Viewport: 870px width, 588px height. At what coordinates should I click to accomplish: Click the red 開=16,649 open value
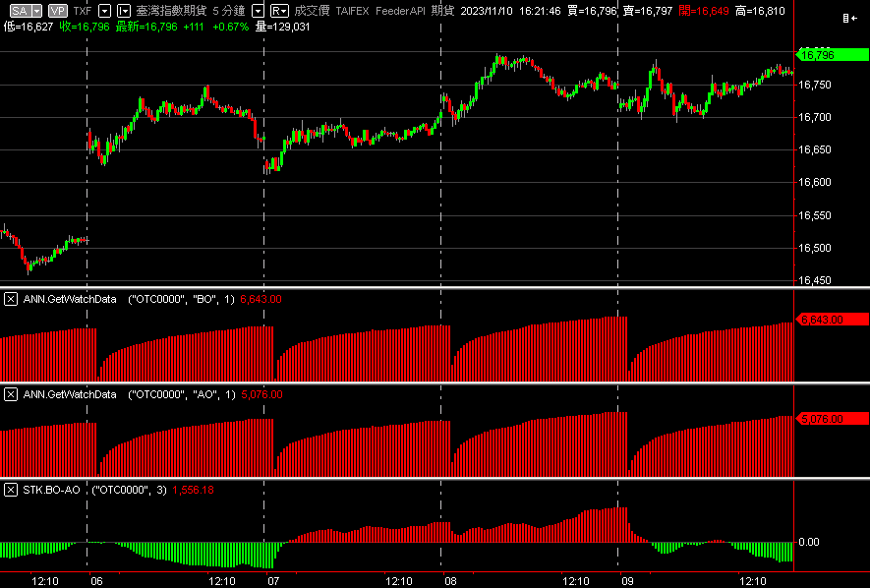pos(704,11)
